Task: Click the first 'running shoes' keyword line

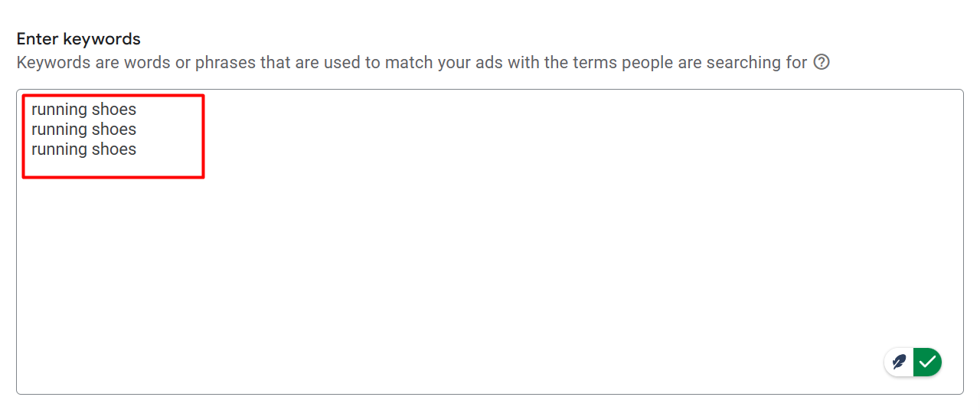Action: coord(83,110)
